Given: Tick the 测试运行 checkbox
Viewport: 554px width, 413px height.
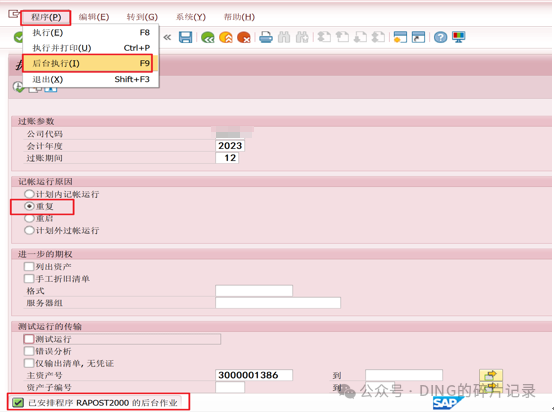Looking at the screenshot, I should click(x=29, y=339).
